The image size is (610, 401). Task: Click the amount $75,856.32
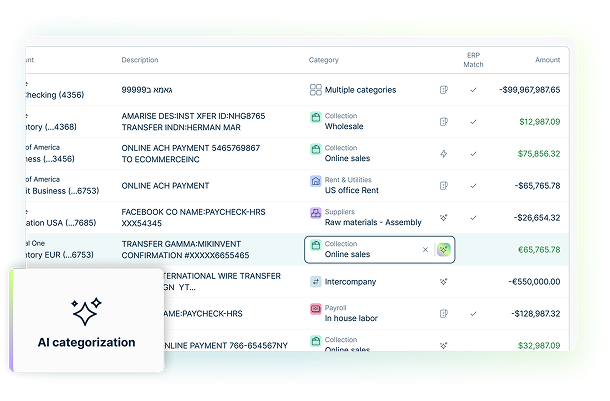[x=539, y=154]
